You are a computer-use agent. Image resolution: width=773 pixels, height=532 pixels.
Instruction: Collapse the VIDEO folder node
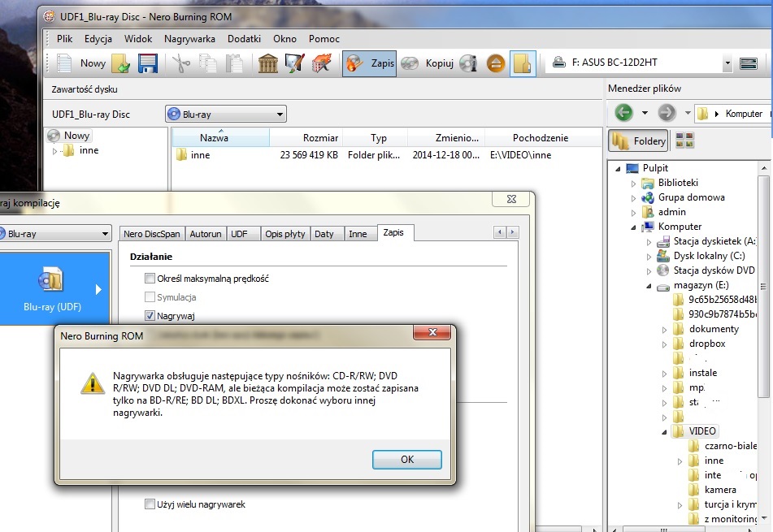click(665, 432)
